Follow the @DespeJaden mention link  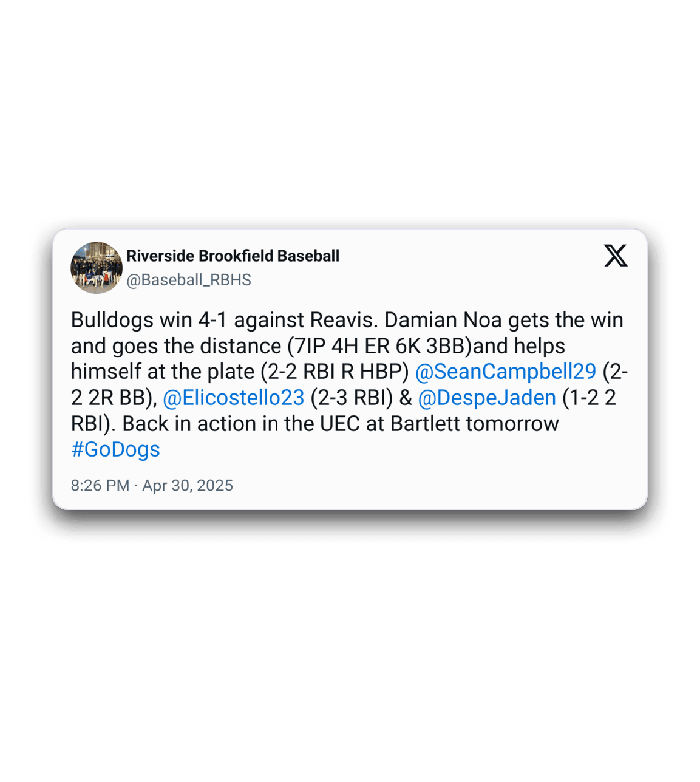tap(488, 398)
